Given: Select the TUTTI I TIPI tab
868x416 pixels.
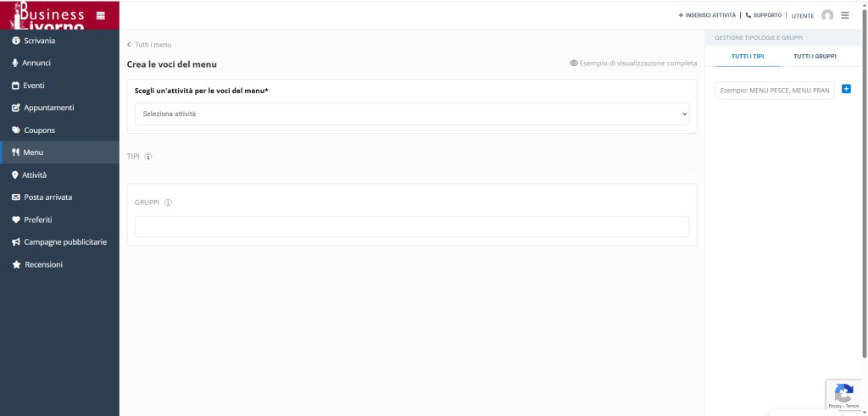Looking at the screenshot, I should [748, 56].
